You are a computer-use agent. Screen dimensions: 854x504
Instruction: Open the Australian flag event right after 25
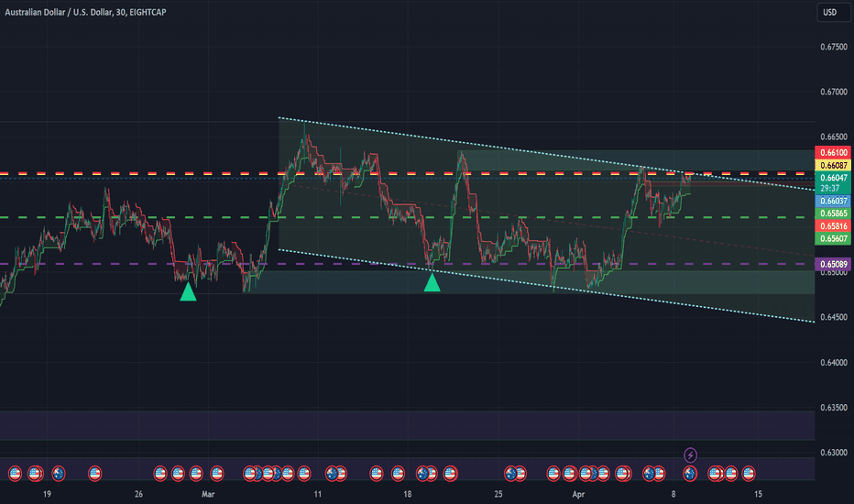click(510, 474)
